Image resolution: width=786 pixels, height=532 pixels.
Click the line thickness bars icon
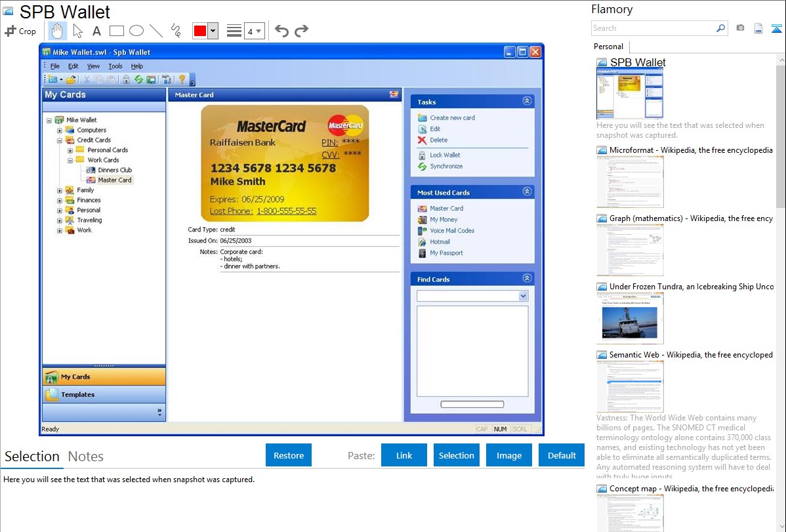234,31
